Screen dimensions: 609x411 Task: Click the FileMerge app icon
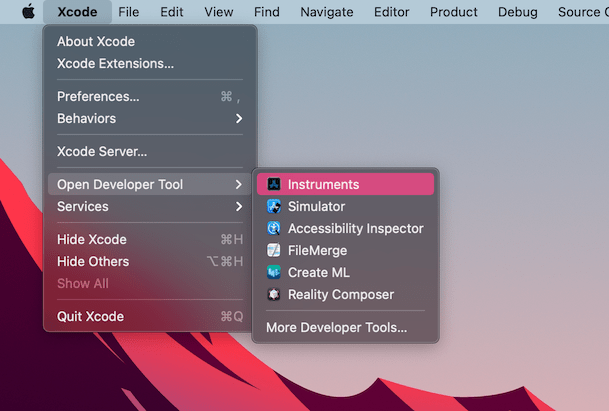[x=274, y=251]
